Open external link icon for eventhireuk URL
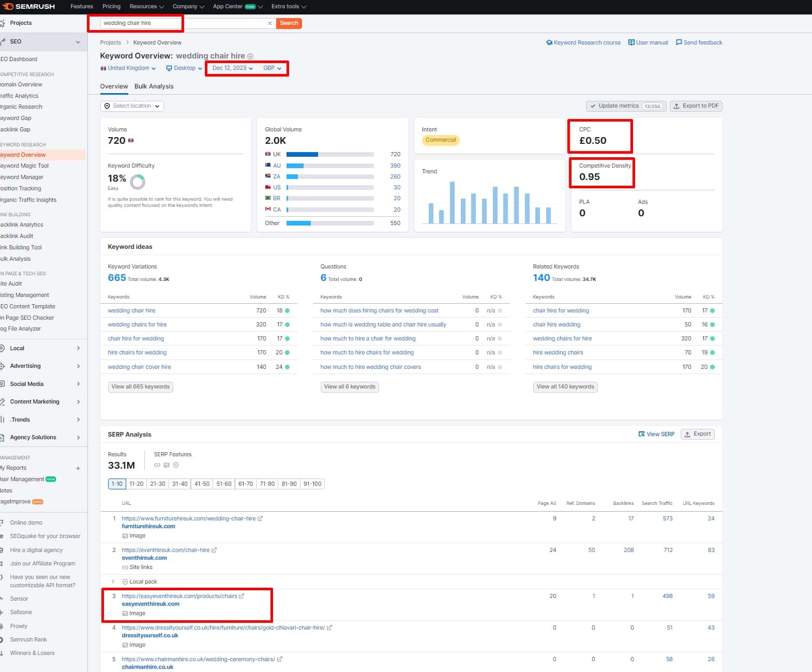The width and height of the screenshot is (812, 672). click(x=214, y=550)
